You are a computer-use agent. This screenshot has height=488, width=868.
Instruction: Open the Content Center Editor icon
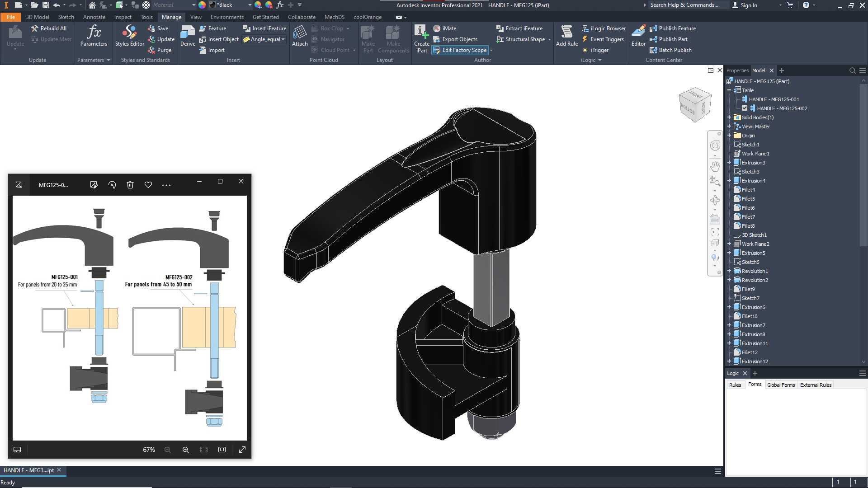638,36
